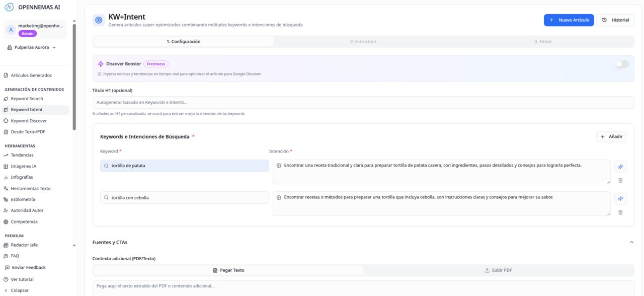
Task: Click the Nuevo Artículo button
Action: 568,20
